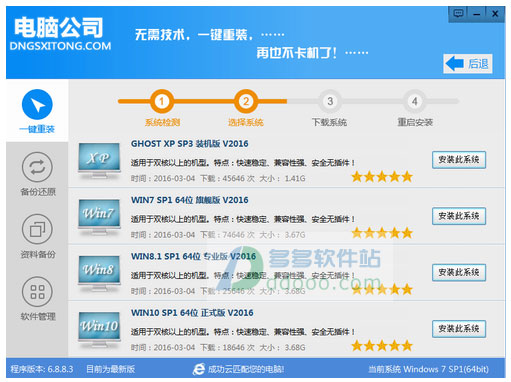Click 当前系统 Windows 7 SP1(64bit) text

click(x=428, y=369)
